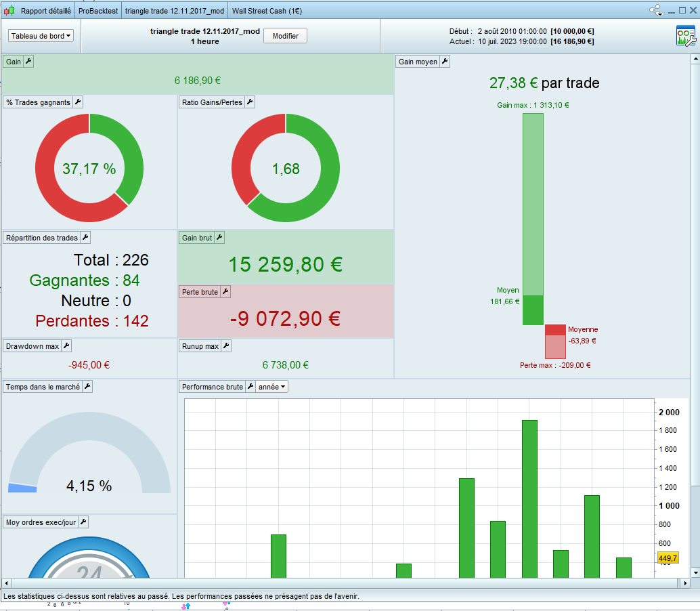Open wrench settings for % Trades gagnants
This screenshot has width=700, height=611.
pyautogui.click(x=78, y=102)
